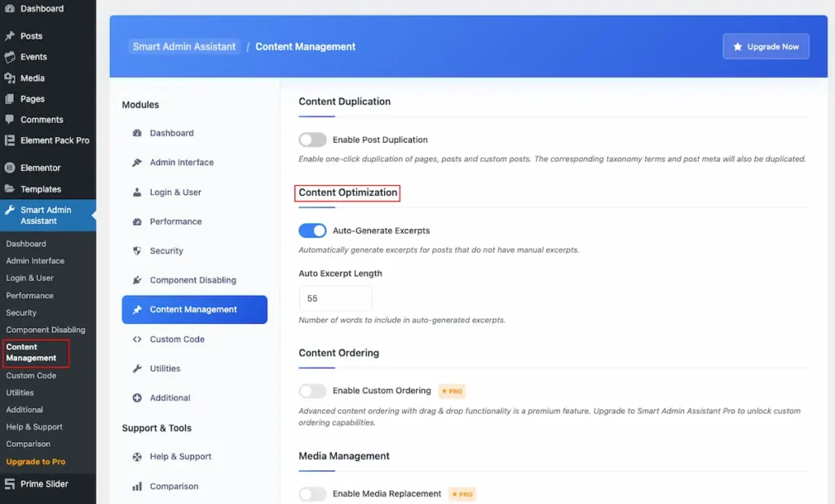
Task: Click the star icon on Upgrade Now
Action: (x=737, y=46)
